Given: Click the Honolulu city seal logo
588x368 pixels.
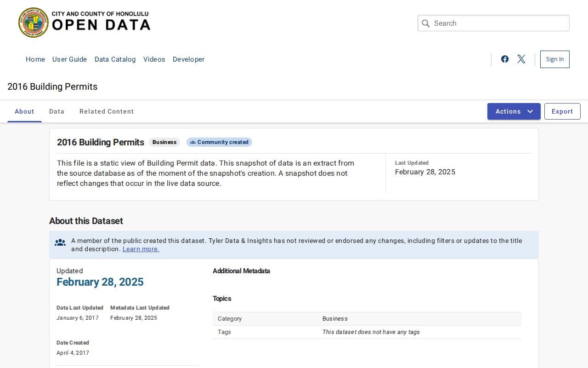Looking at the screenshot, I should point(34,23).
